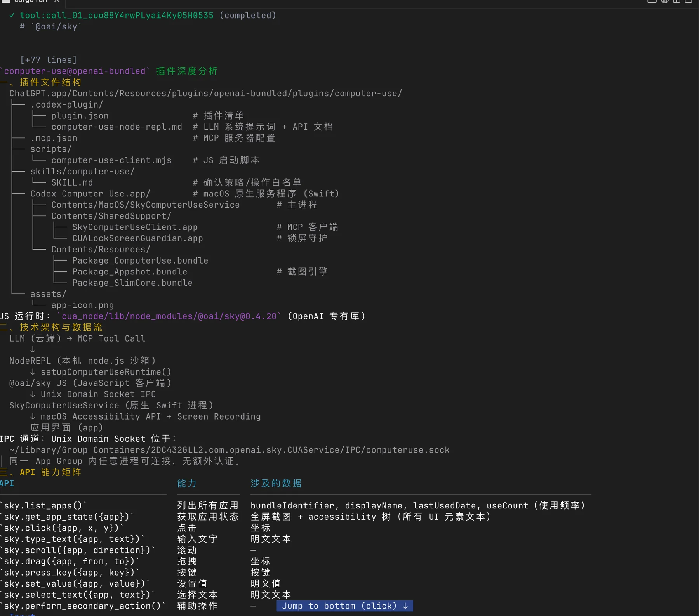Select Package_ComputerUse.bundle row
The width and height of the screenshot is (699, 616).
[140, 260]
